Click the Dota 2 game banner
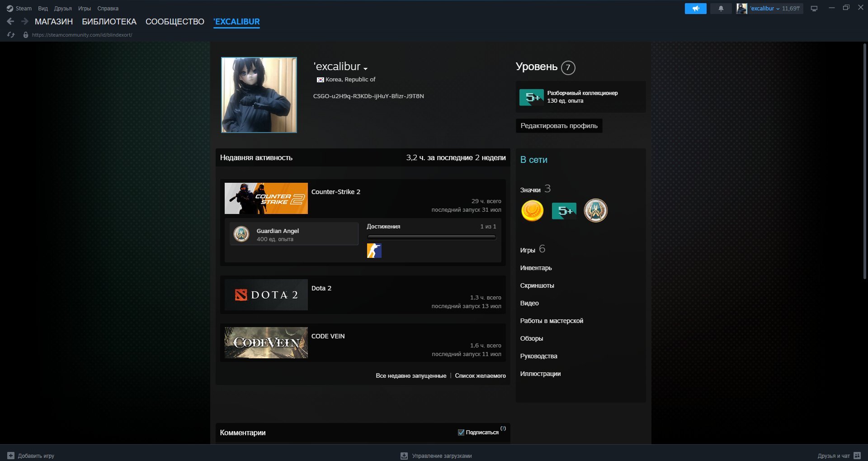 coord(266,295)
